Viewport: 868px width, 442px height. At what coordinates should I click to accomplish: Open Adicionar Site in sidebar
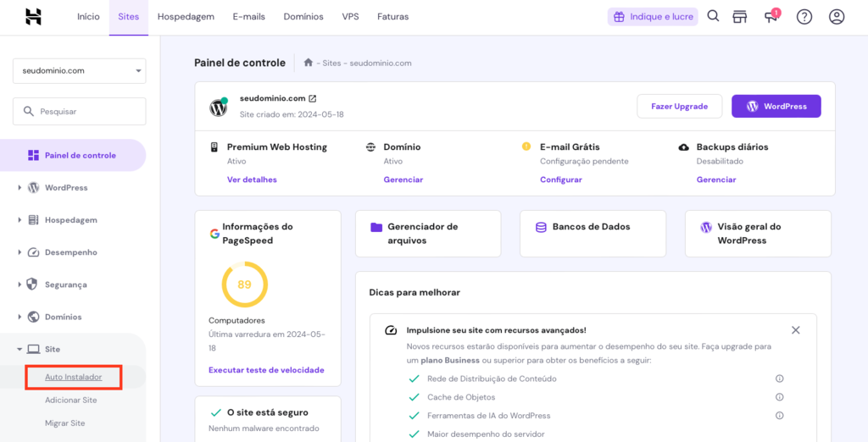tap(71, 400)
